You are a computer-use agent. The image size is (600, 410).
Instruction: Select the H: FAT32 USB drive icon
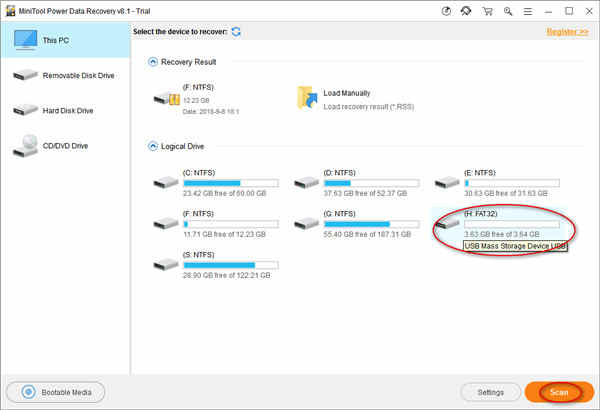click(x=447, y=223)
